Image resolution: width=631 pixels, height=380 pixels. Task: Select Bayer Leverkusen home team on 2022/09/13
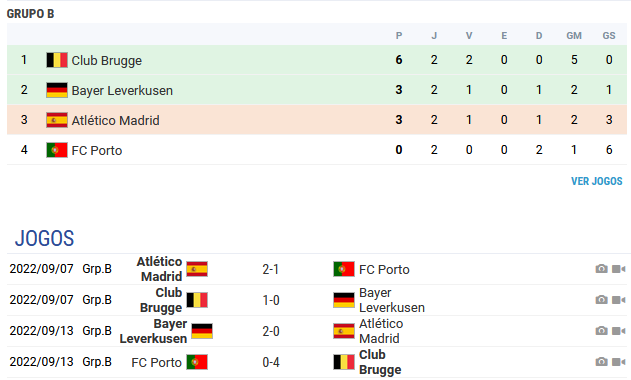point(153,331)
